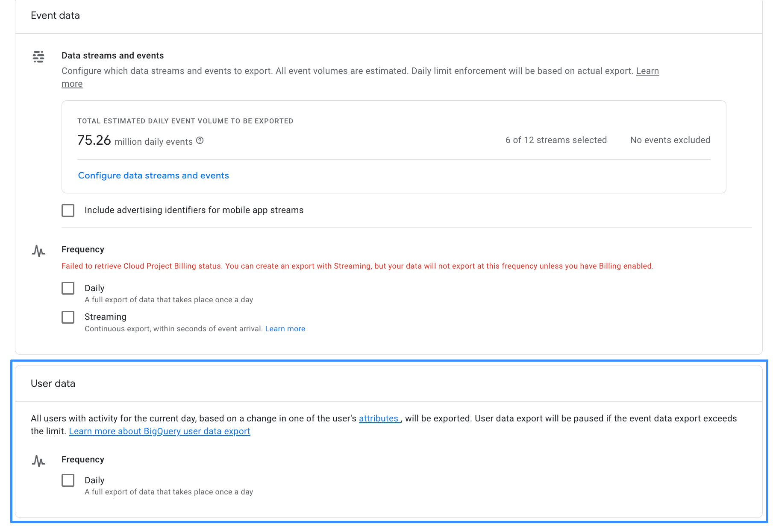Enable Streaming export frequency
This screenshot has width=773, height=532.
(68, 317)
